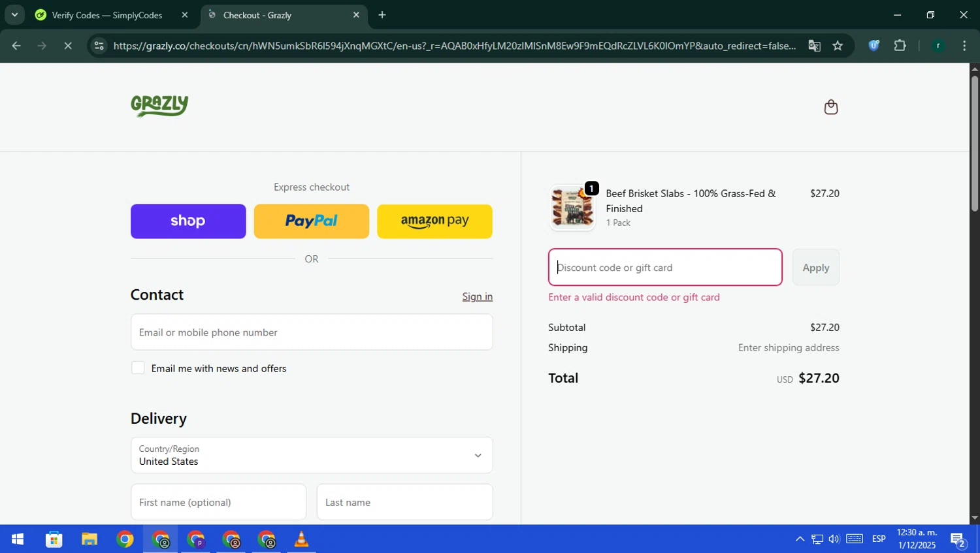
Task: Open the Chrome profile avatar
Action: tap(938, 46)
